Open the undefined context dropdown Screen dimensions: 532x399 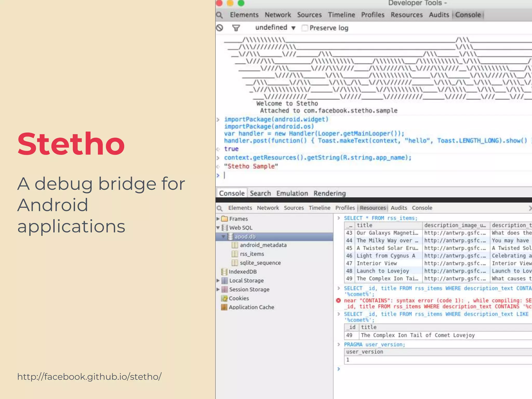pos(275,28)
